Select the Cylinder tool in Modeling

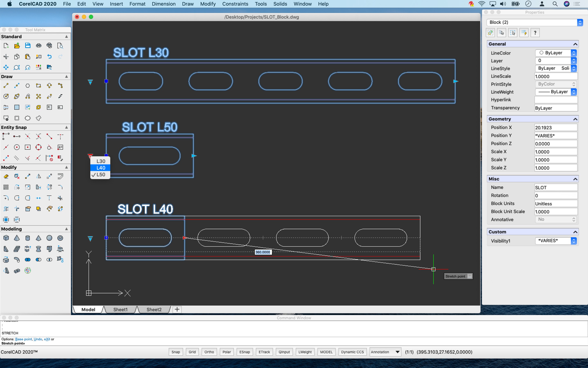point(28,238)
